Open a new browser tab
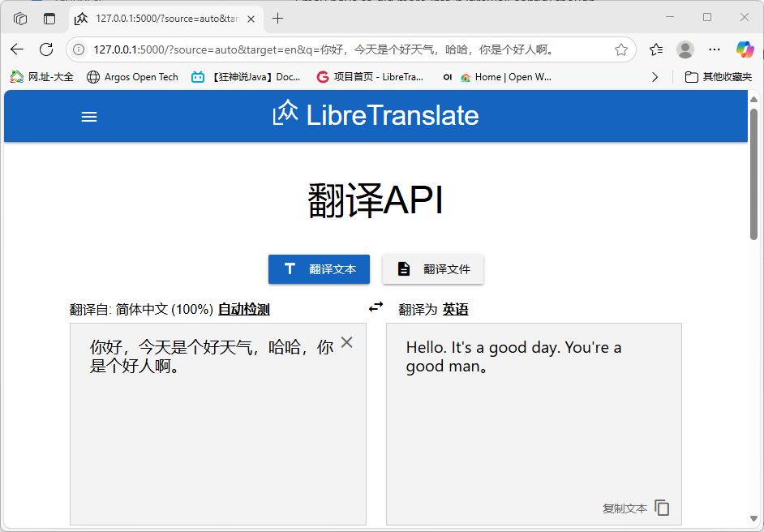The width and height of the screenshot is (764, 532). 277,19
